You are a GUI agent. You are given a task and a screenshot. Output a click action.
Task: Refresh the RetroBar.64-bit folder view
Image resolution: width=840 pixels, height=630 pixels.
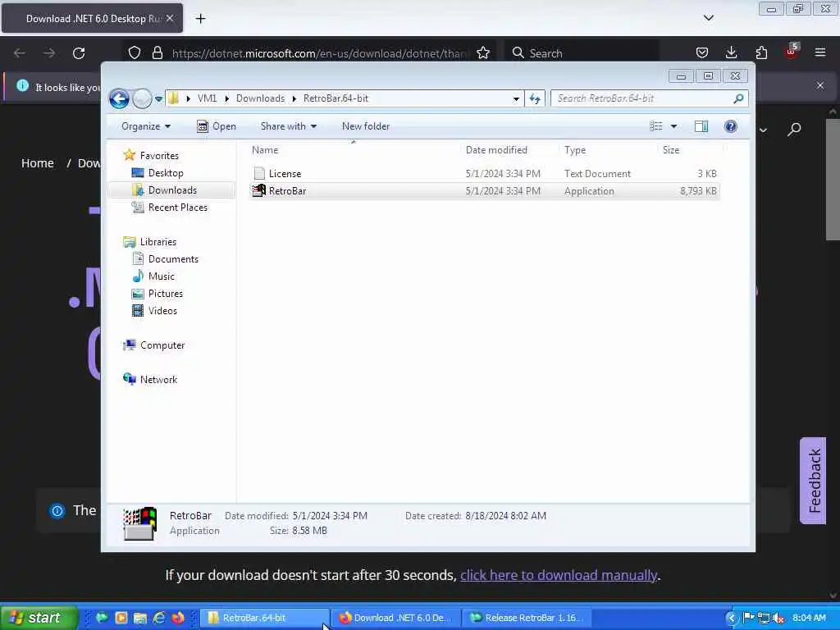(x=535, y=98)
